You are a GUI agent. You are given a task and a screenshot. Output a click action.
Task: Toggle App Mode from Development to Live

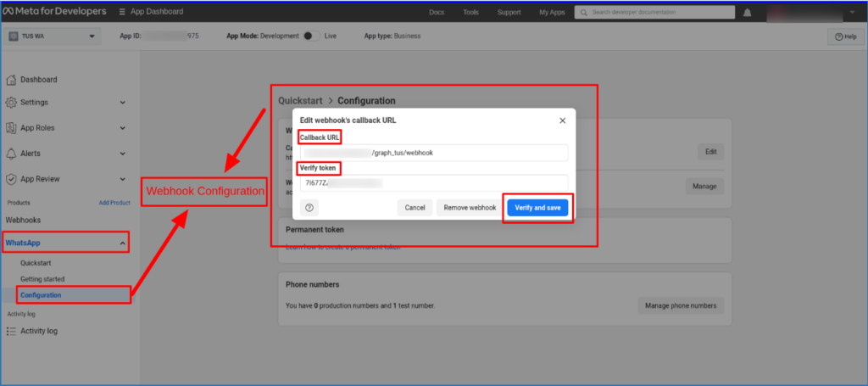point(312,36)
